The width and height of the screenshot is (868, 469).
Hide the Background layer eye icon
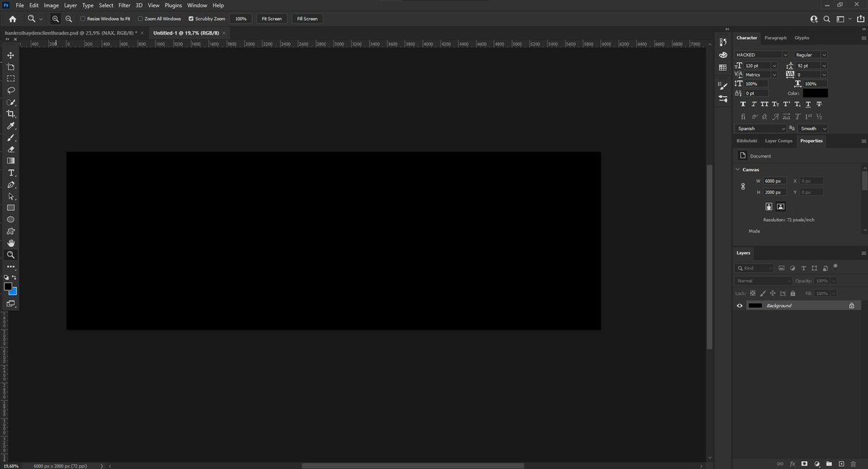point(739,306)
